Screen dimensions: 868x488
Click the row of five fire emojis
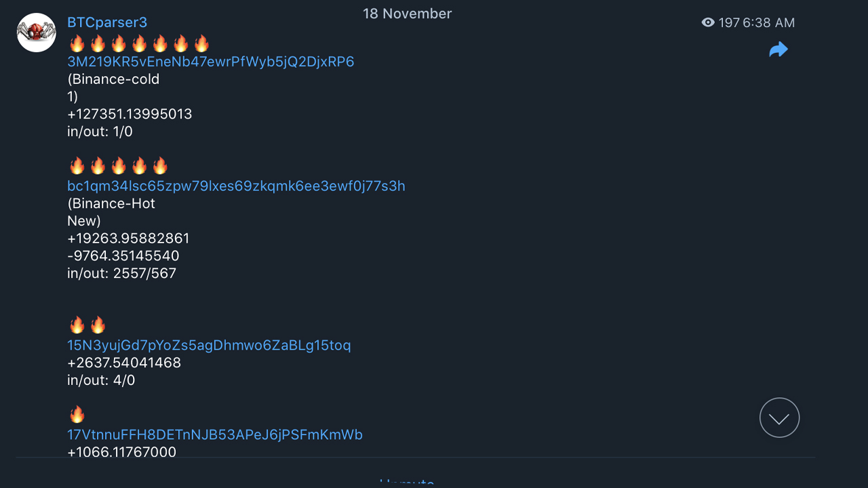118,166
